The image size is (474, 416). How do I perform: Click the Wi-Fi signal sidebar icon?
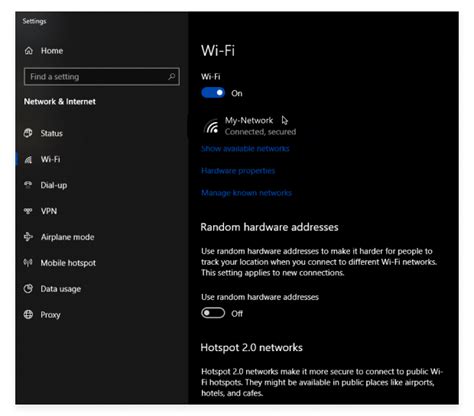[28, 159]
